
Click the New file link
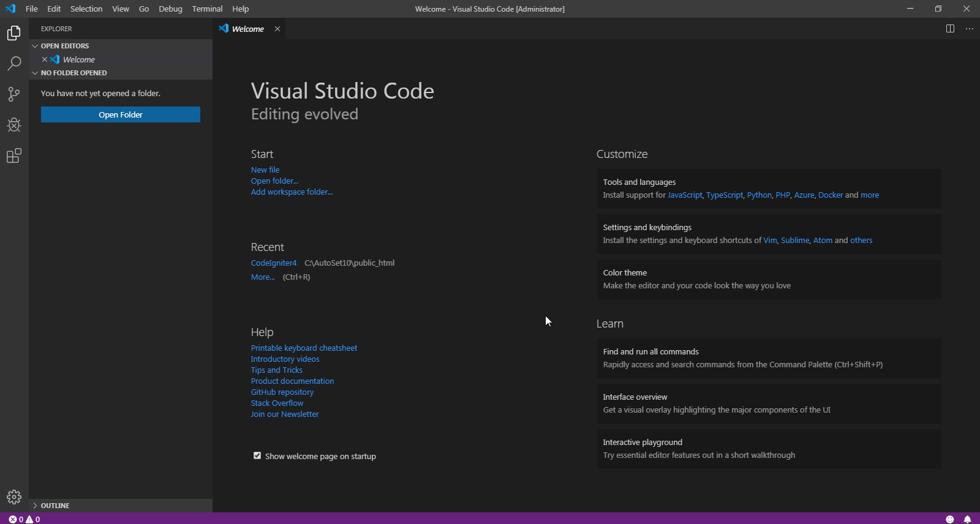(265, 170)
